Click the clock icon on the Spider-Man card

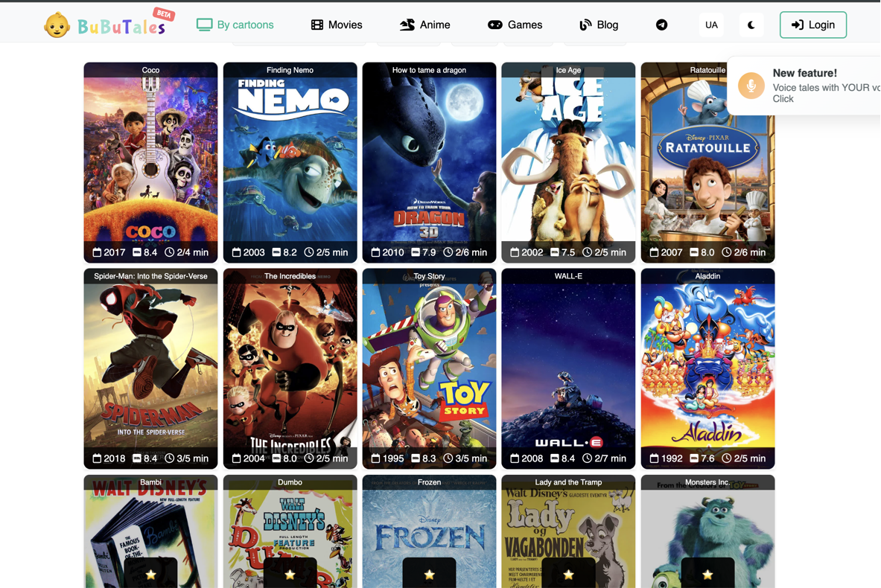(169, 458)
